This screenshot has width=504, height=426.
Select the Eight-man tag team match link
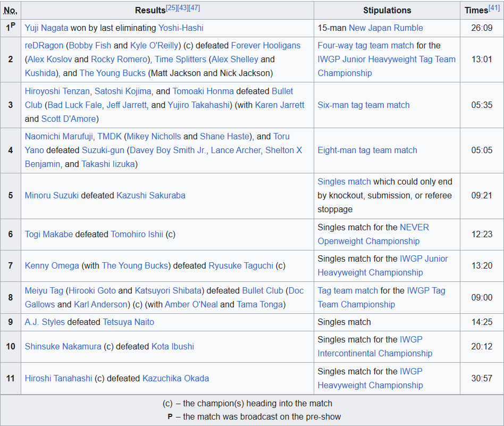pyautogui.click(x=367, y=150)
